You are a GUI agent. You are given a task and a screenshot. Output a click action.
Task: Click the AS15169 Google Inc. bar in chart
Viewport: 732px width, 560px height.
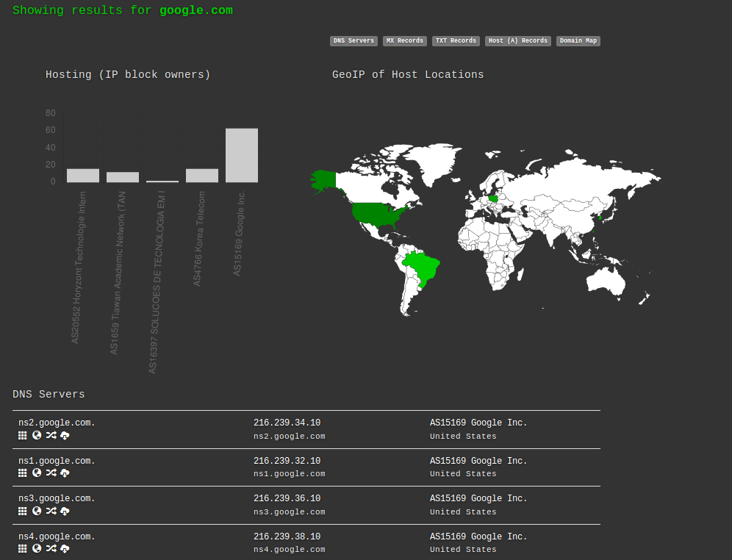point(242,155)
